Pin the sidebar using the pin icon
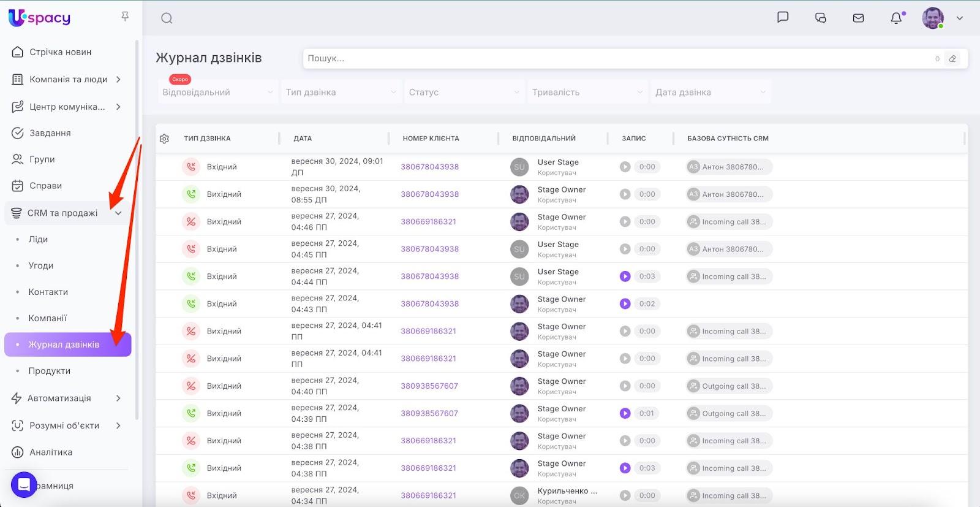 [x=125, y=17]
